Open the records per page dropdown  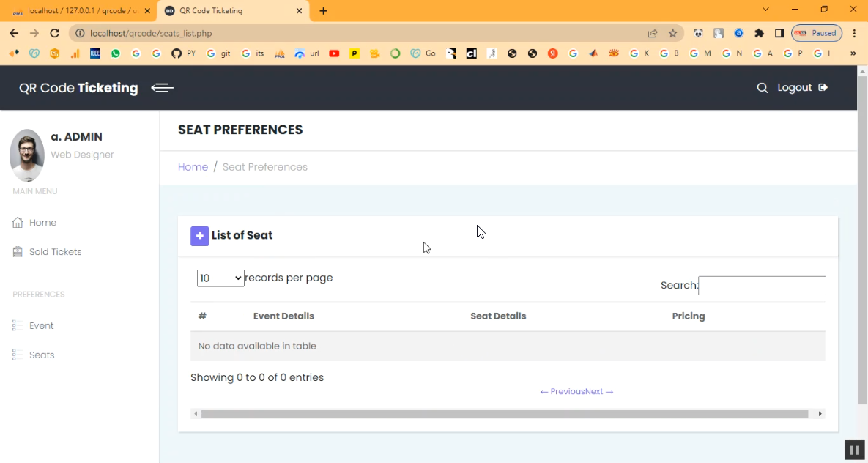[x=220, y=278]
